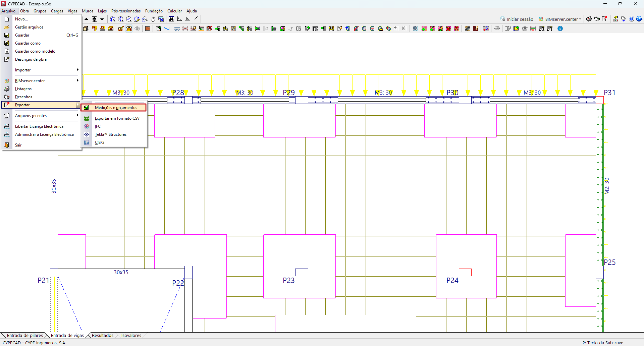Click the export icon with red arrow

[x=605, y=19]
